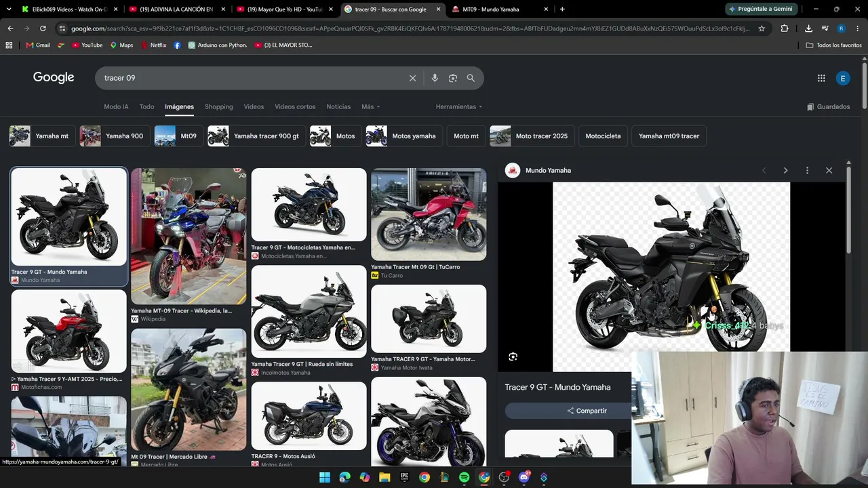
Task: Open OBS Studio from the taskbar
Action: [x=504, y=477]
